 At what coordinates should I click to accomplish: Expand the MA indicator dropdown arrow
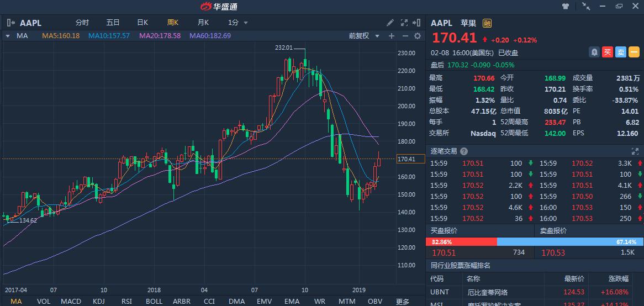point(8,36)
